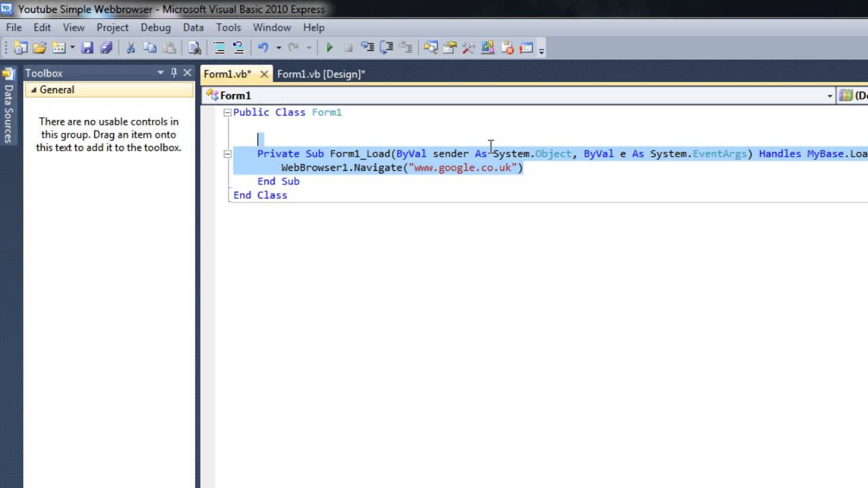Collapse the General toolbox group
The height and width of the screenshot is (488, 868).
[x=34, y=89]
